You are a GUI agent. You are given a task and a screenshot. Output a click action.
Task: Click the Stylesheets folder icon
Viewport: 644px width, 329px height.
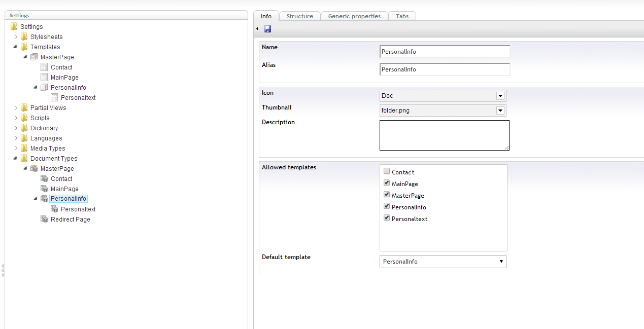click(x=24, y=36)
